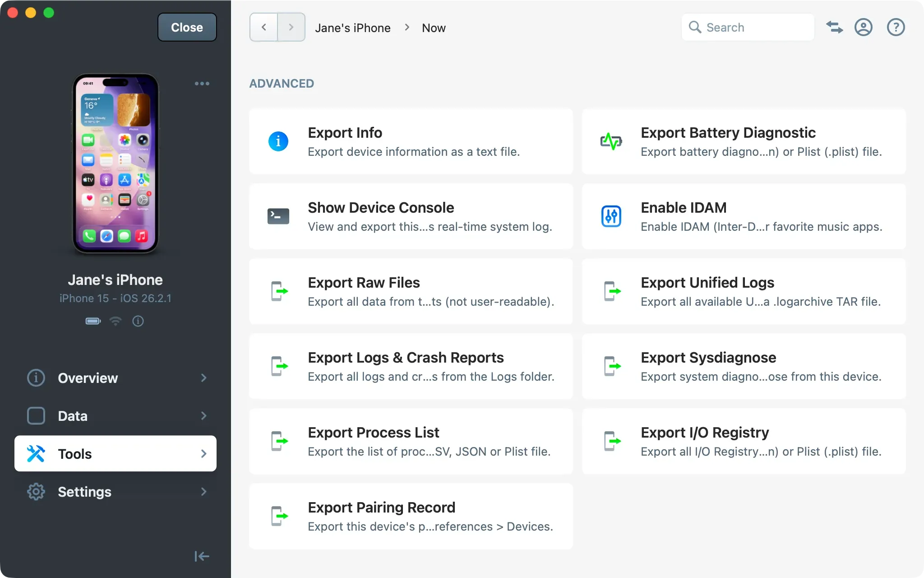Open the Enable IDAM title
The width and height of the screenshot is (924, 578).
pyautogui.click(x=684, y=207)
